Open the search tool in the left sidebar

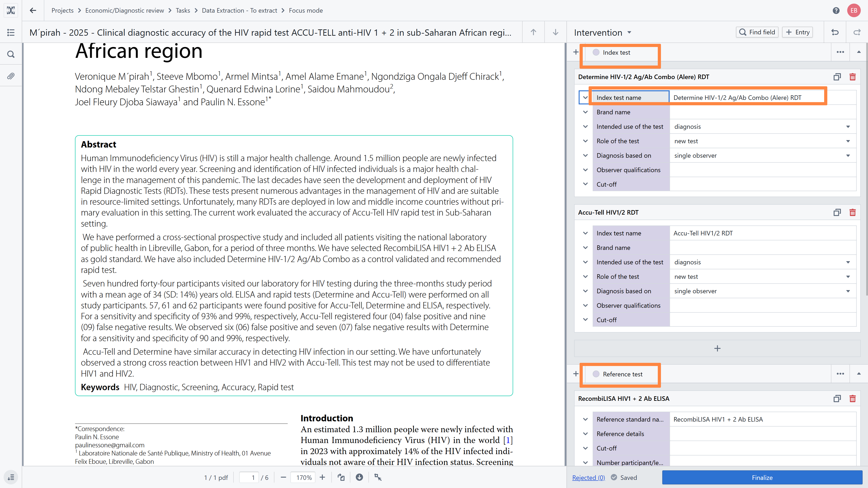(11, 54)
